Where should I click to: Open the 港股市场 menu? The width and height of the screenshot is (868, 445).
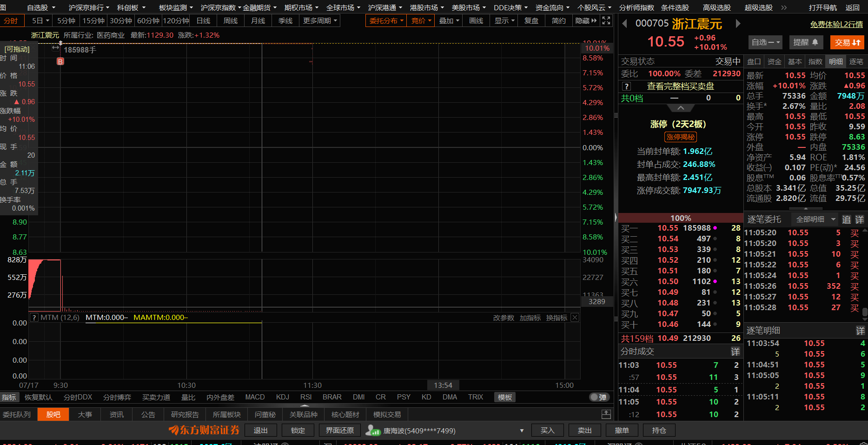[426, 7]
